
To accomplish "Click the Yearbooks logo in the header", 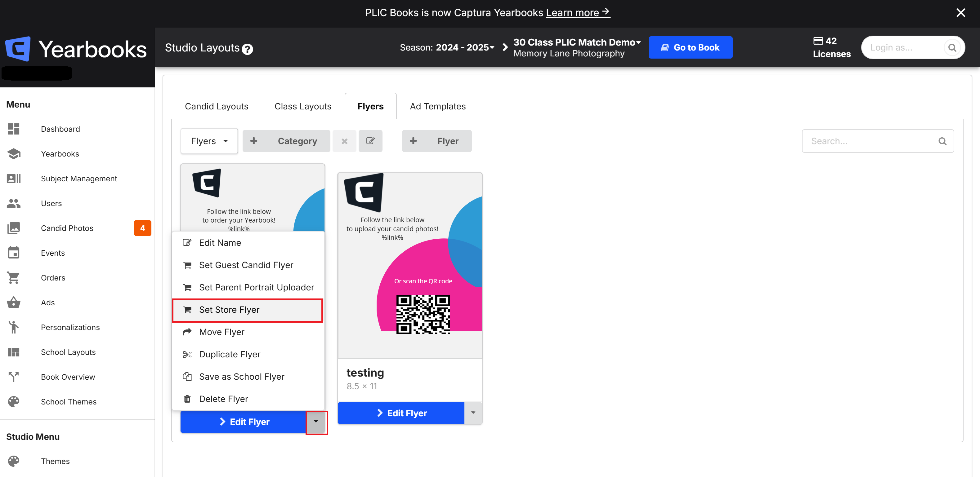I will coord(76,49).
